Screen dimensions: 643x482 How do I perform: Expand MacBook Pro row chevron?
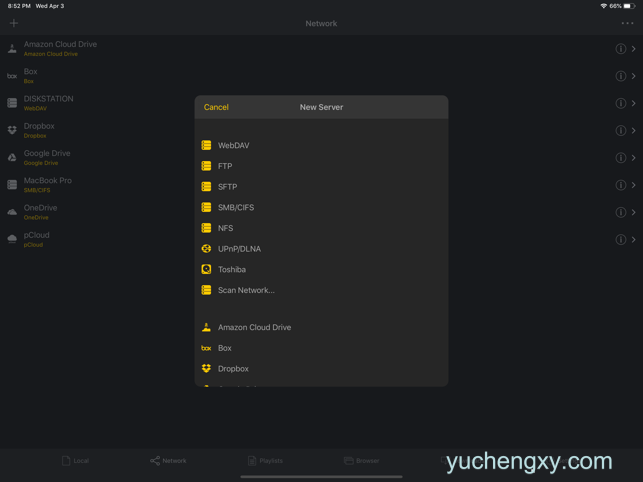[x=634, y=185]
